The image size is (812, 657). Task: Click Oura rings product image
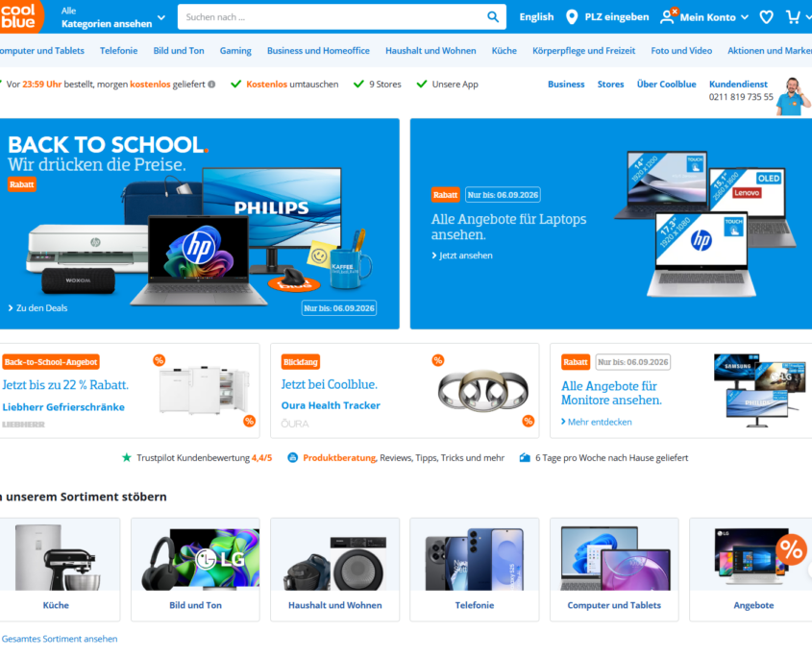coord(483,391)
